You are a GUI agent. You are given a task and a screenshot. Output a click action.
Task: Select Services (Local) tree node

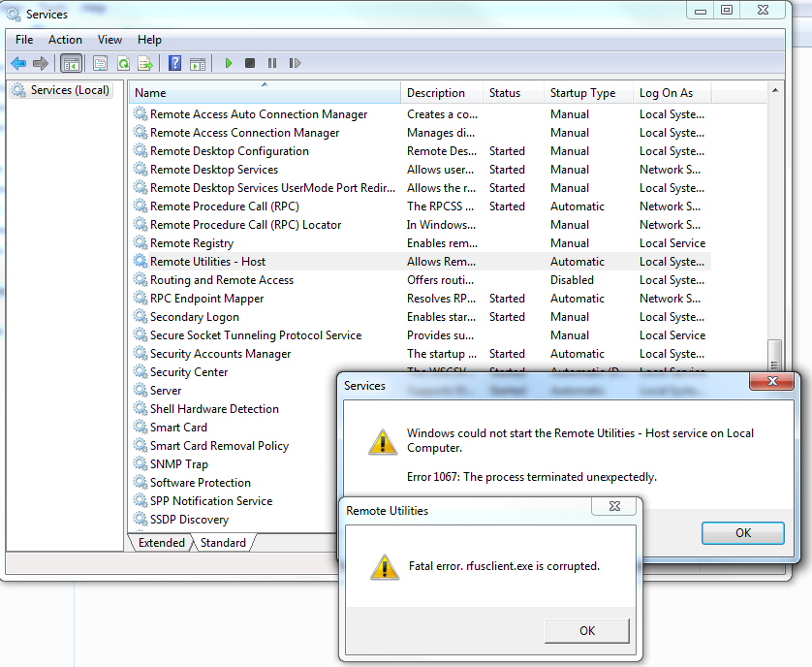[70, 90]
